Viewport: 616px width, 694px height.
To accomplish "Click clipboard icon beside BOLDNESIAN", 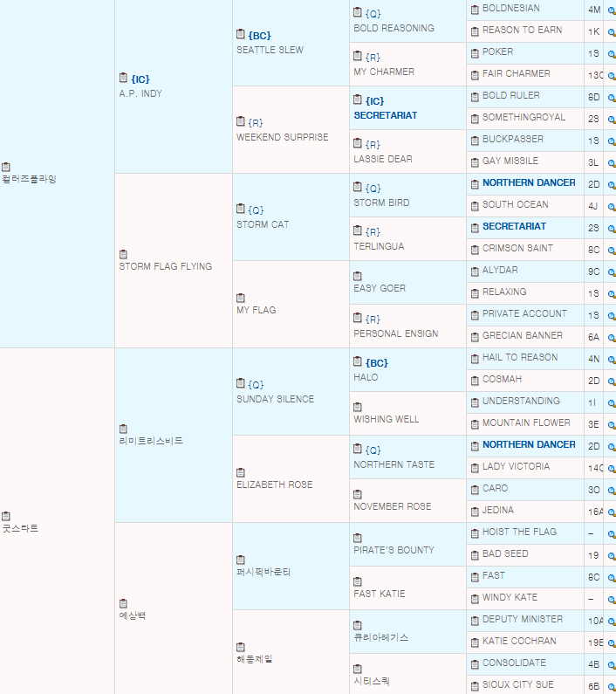I will point(475,10).
